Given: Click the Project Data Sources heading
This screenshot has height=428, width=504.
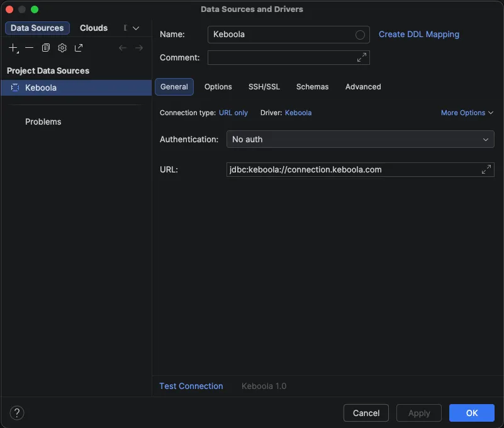Looking at the screenshot, I should click(x=48, y=70).
